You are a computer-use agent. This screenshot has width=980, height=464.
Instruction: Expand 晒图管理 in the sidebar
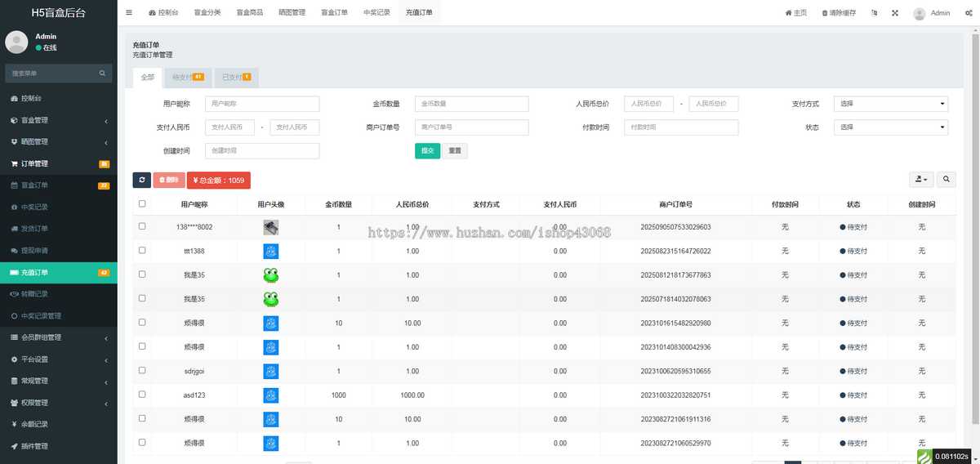(59, 141)
